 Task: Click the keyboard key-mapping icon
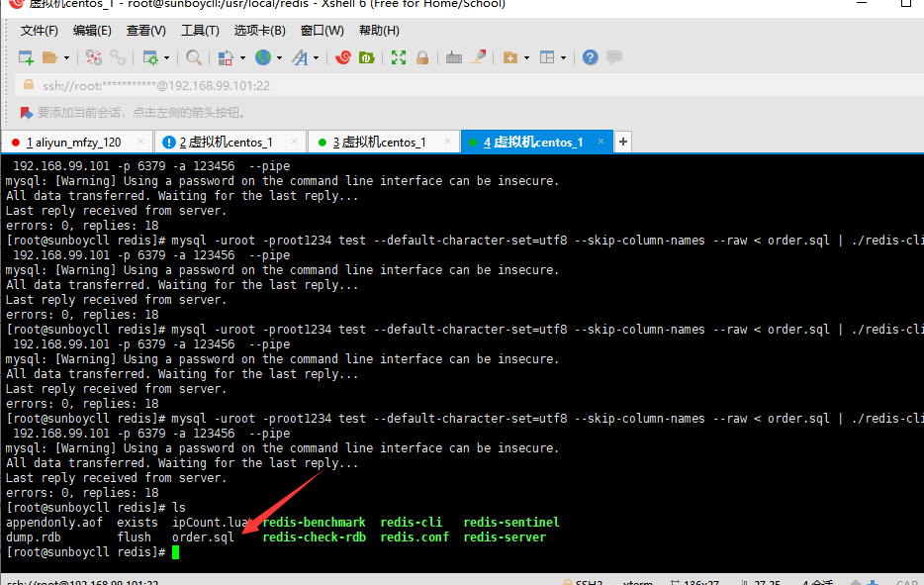[454, 57]
